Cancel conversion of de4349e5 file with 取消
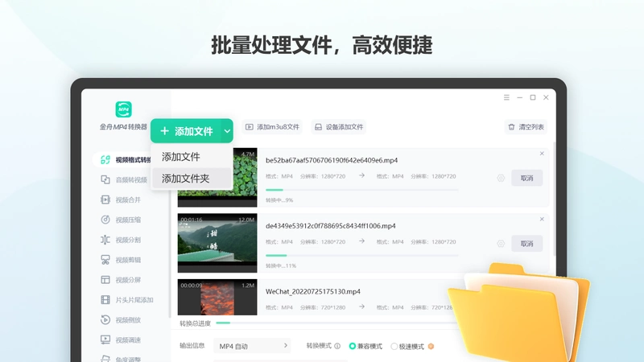Image resolution: width=644 pixels, height=362 pixels. pos(527,244)
